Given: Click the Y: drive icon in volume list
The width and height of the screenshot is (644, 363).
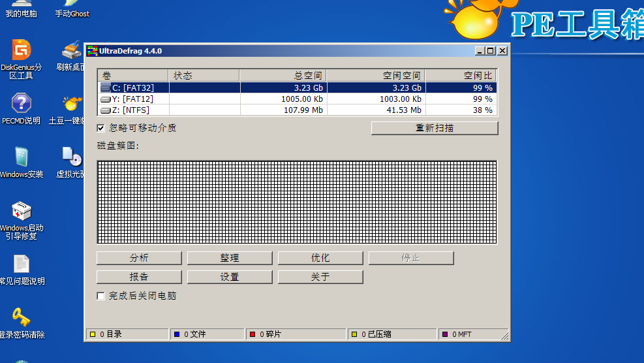Looking at the screenshot, I should point(106,99).
